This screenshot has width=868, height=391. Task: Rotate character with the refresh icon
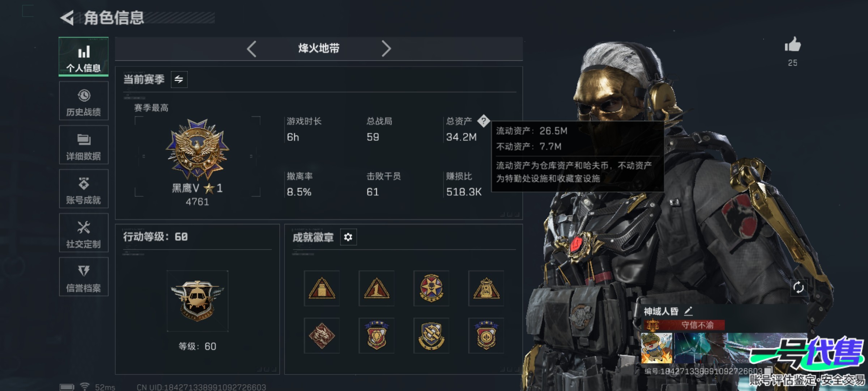point(799,287)
